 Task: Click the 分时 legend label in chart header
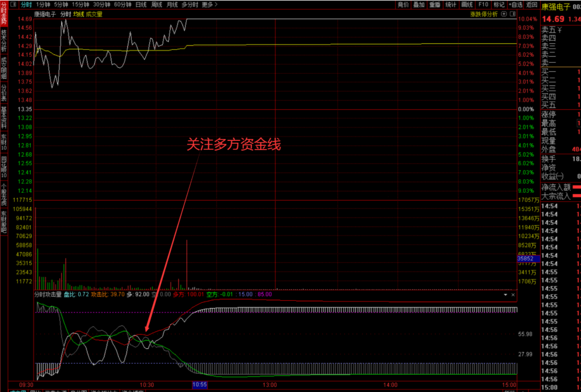66,14
